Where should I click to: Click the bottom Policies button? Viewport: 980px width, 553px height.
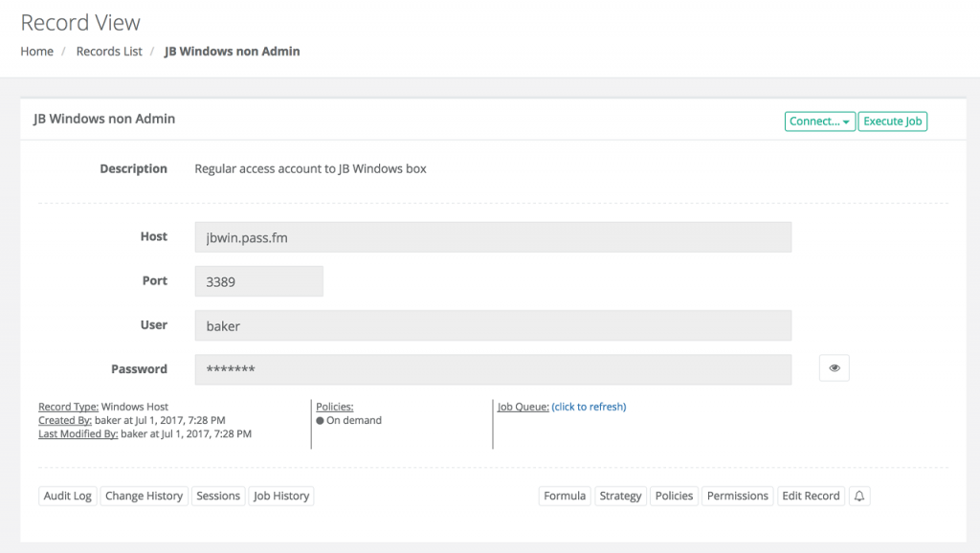tap(674, 496)
